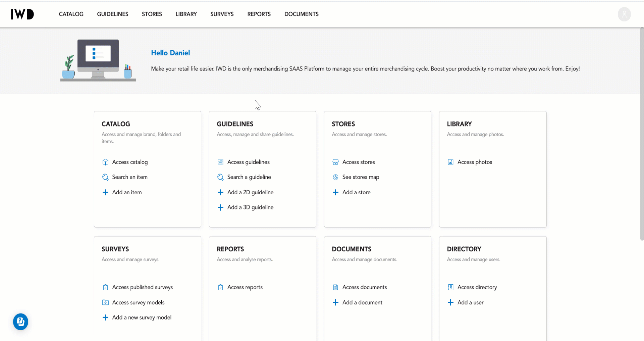Open the Access photos link

475,162
